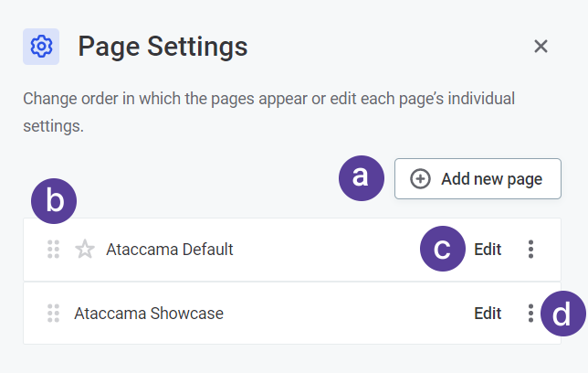The image size is (588, 373).
Task: Click empty space in the Ataccama Showcase row
Action: 347,314
